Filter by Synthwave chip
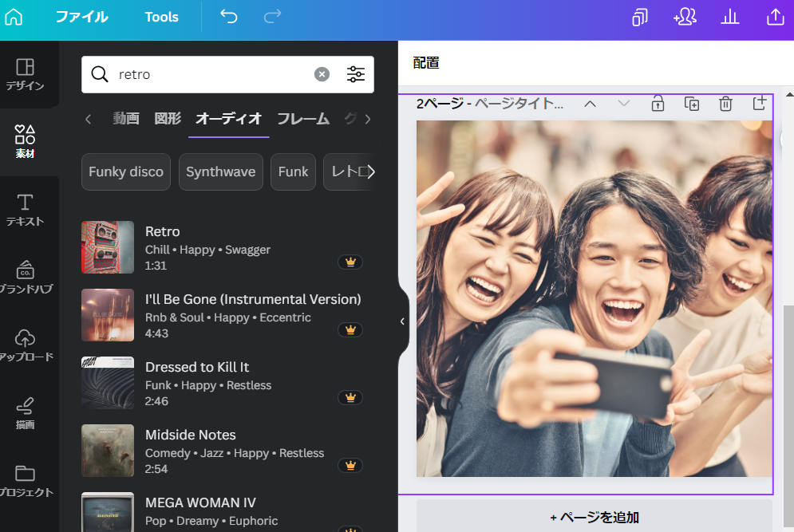 [221, 172]
